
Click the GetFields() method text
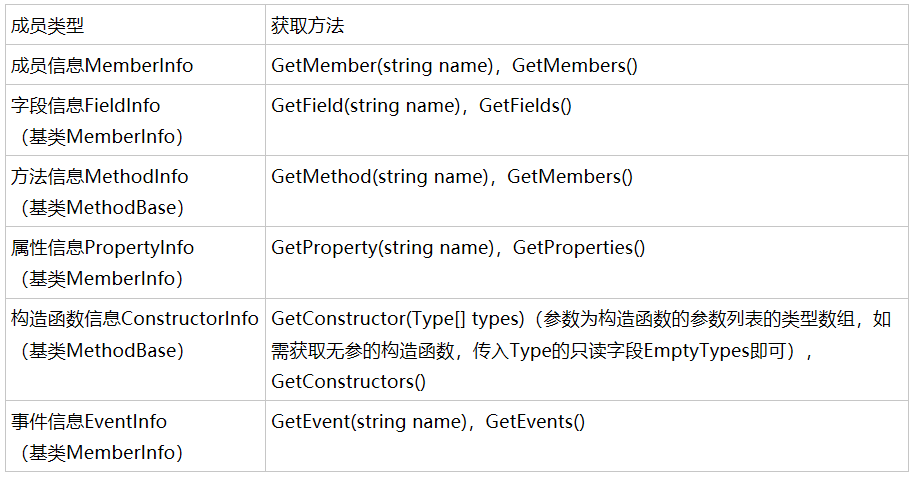click(x=525, y=105)
